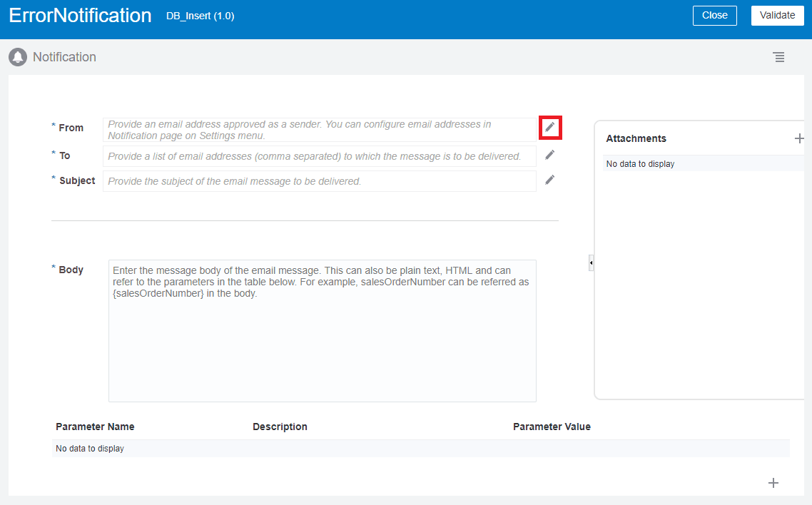
Task: Edit the From field using its pencil icon
Action: click(549, 128)
